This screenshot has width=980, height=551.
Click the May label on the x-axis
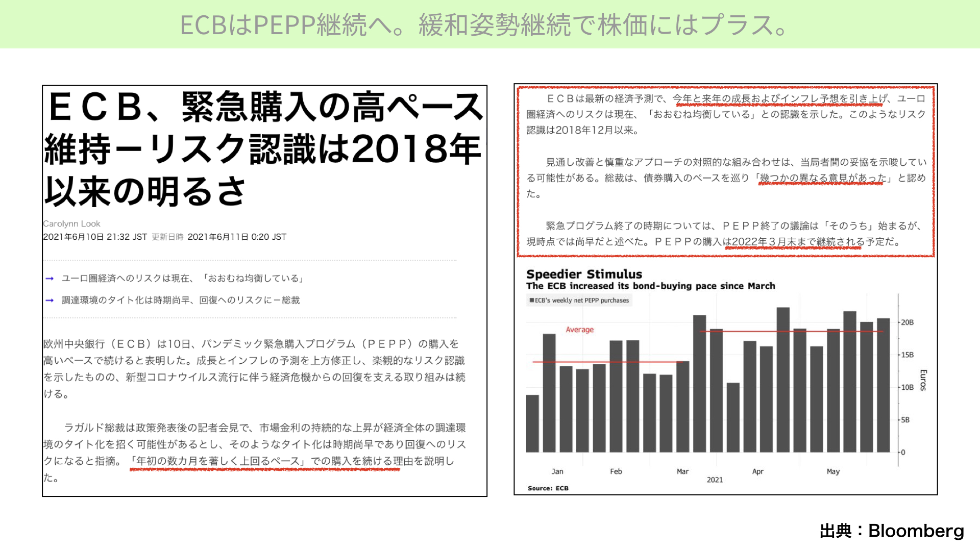(x=833, y=471)
